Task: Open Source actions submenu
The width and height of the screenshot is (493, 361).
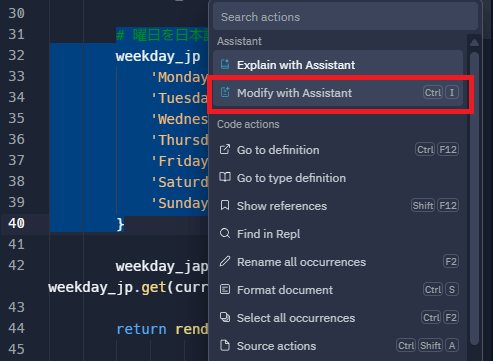Action: tap(338, 346)
